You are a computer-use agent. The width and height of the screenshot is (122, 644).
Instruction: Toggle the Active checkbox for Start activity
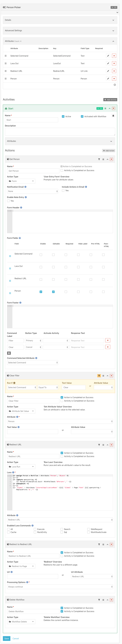coord(63,116)
